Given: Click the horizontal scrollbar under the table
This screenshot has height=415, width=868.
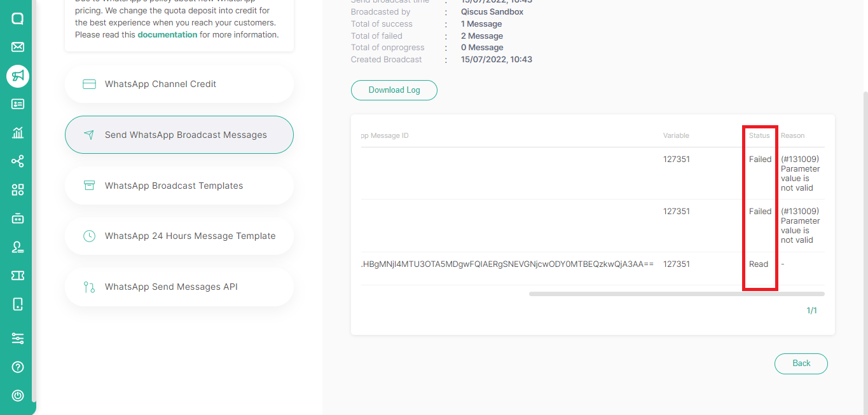Looking at the screenshot, I should pos(676,294).
